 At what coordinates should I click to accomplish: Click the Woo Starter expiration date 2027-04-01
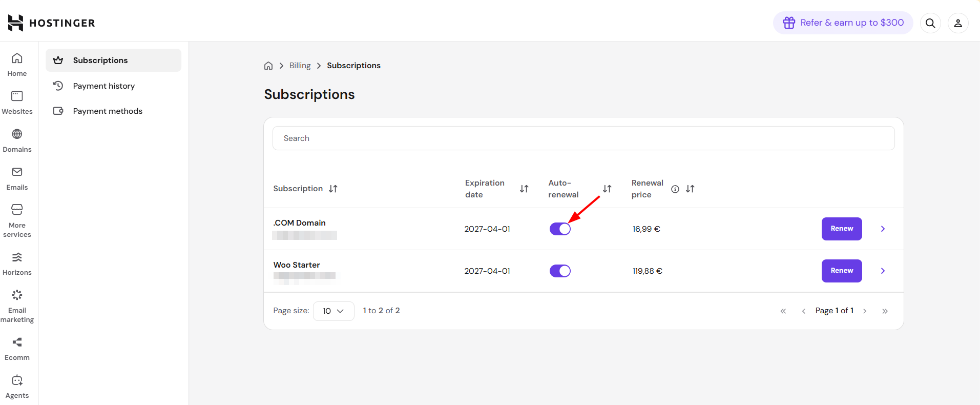click(487, 271)
